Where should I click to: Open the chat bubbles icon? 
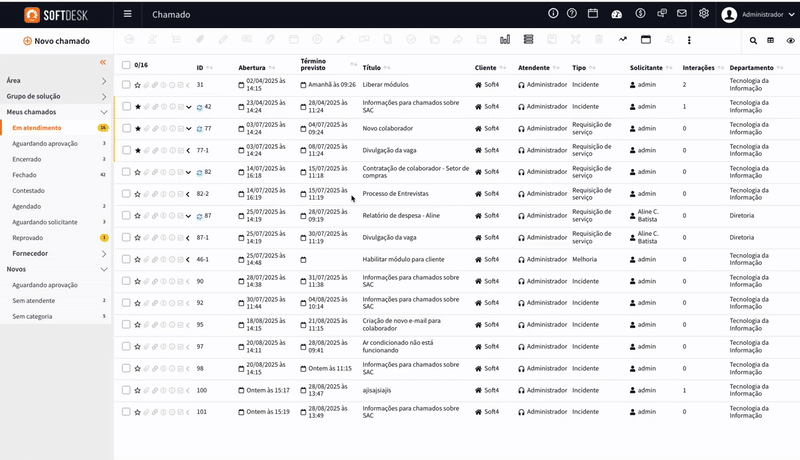[x=662, y=14]
